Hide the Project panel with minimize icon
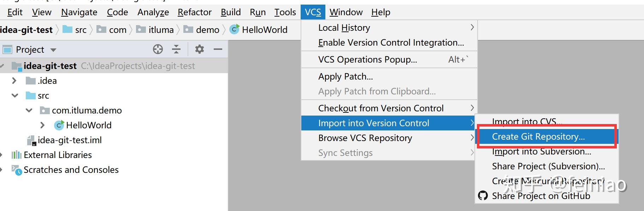Screen dimensions: 644x211 218,49
